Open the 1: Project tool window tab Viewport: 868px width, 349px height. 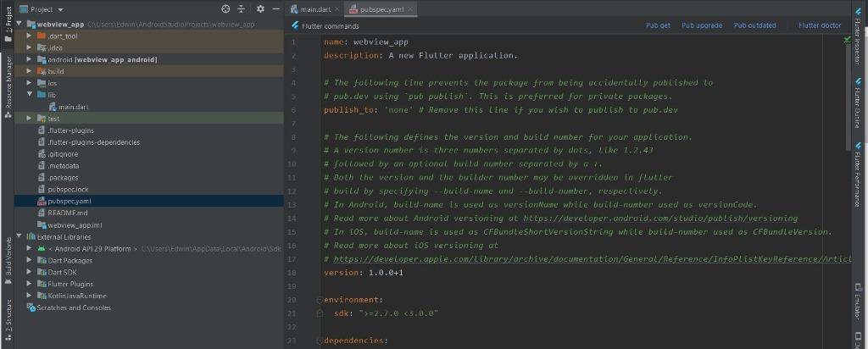pyautogui.click(x=8, y=24)
